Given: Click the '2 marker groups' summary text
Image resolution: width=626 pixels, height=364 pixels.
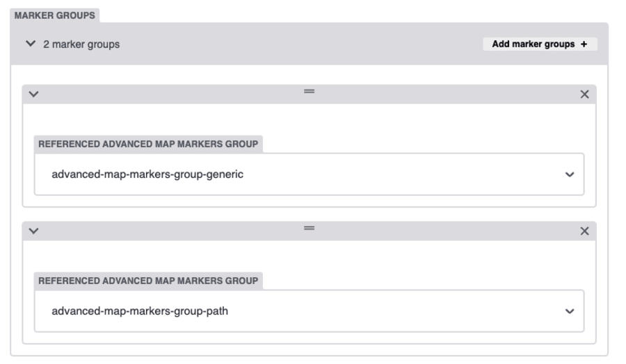Looking at the screenshot, I should click(x=81, y=44).
